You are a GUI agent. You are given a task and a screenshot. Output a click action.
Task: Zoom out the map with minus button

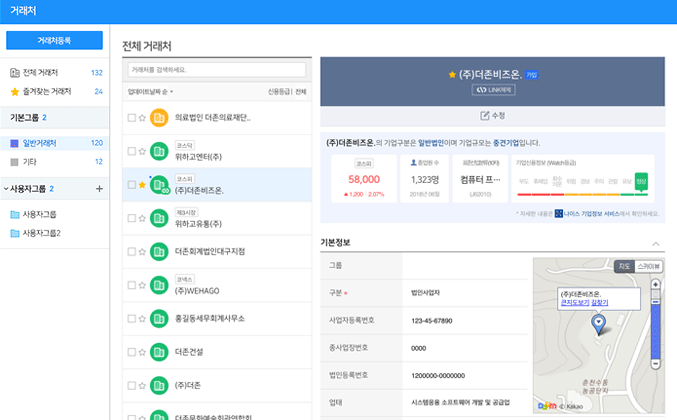tap(655, 364)
